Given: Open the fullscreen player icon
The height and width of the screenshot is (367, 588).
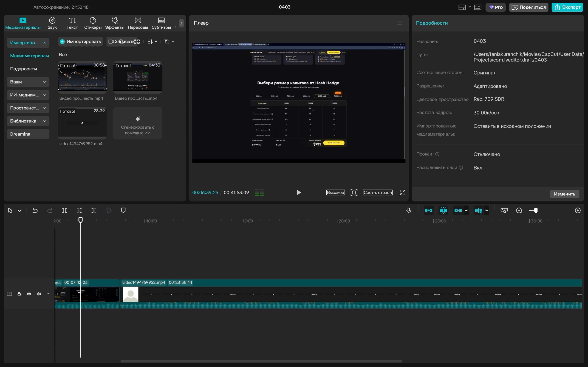Looking at the screenshot, I should click(x=402, y=192).
